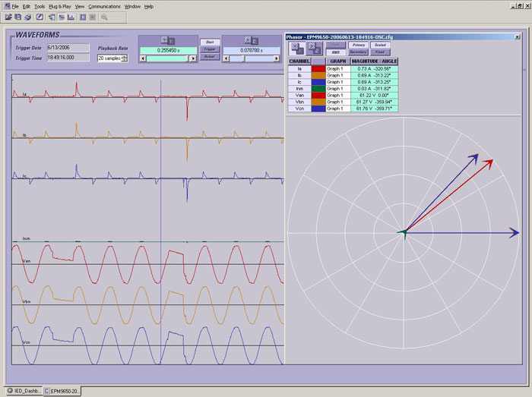Image resolution: width=532 pixels, height=397 pixels.
Task: Click the device connect toolbar icon
Action: pyautogui.click(x=52, y=17)
